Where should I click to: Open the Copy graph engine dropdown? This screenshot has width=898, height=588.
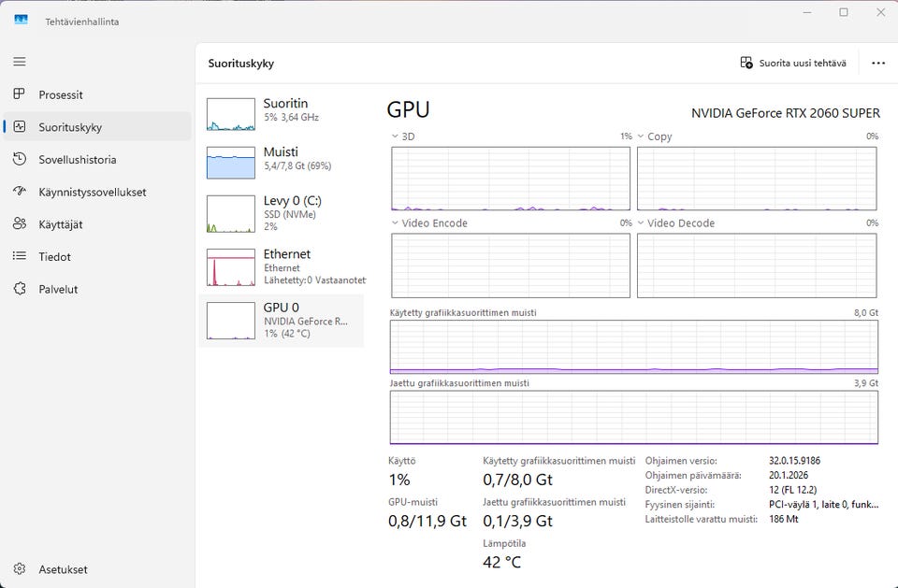point(642,136)
